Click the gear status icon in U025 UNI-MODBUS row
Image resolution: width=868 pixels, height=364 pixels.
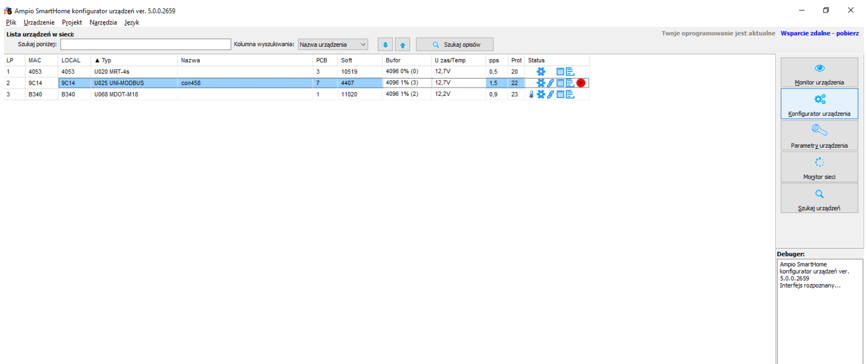541,83
